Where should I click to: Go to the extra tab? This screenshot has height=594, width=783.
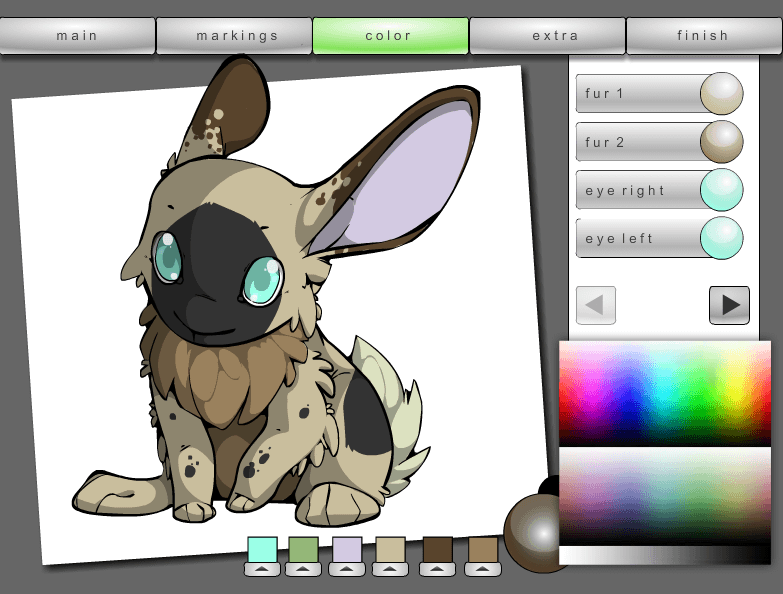547,35
